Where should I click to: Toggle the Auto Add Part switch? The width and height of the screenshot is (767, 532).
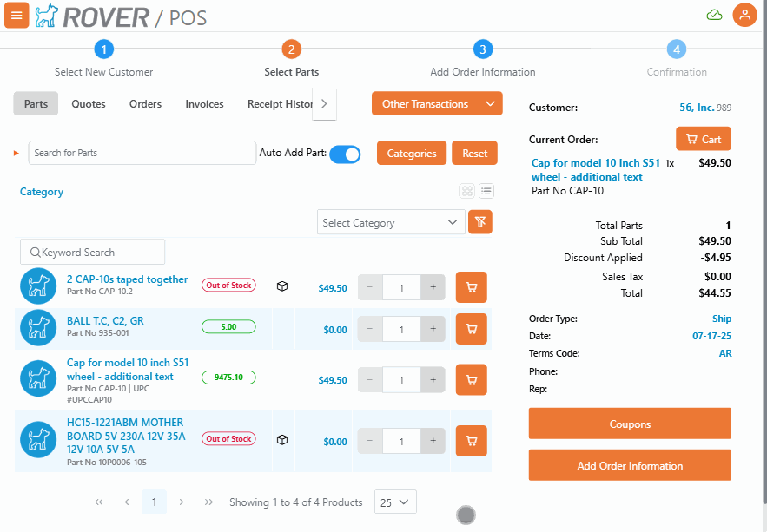pos(345,154)
